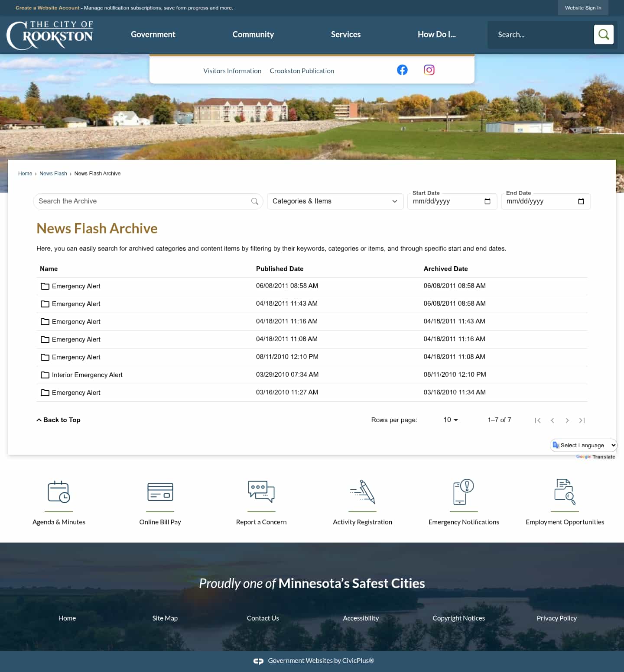Viewport: 624px width, 672px height.
Task: Click the City of Crookston logo
Action: (50, 35)
